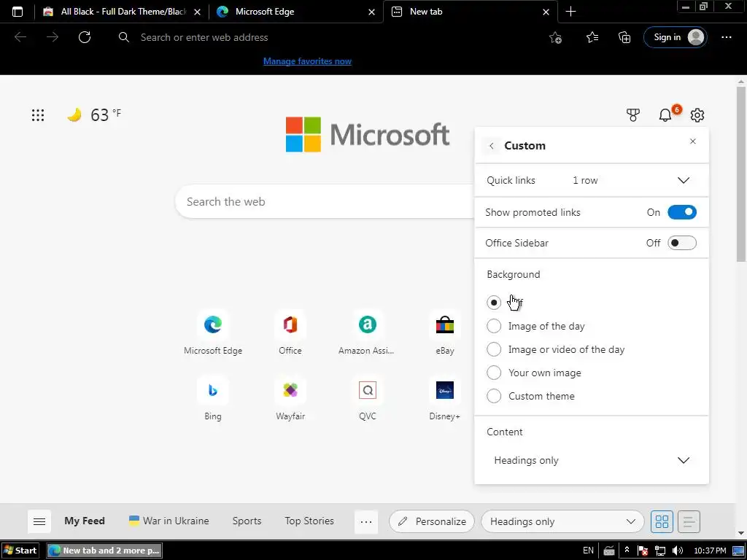
Task: Open the Wayfair quick link tile
Action: point(290,399)
